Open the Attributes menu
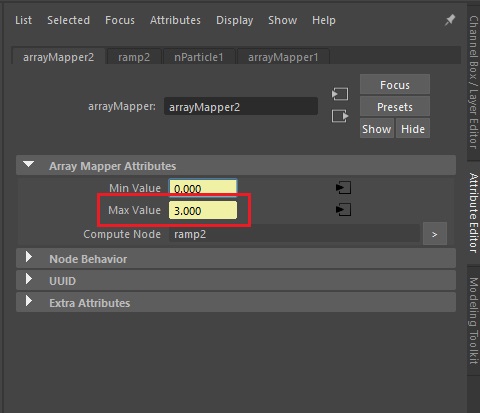This screenshot has width=480, height=413. (175, 20)
